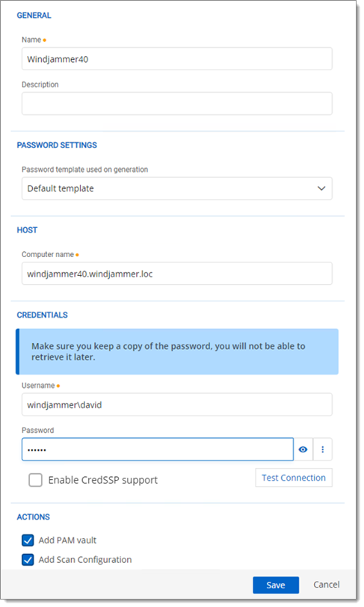Image resolution: width=364 pixels, height=607 pixels.
Task: Click the Add PAM vault label
Action: coord(67,540)
